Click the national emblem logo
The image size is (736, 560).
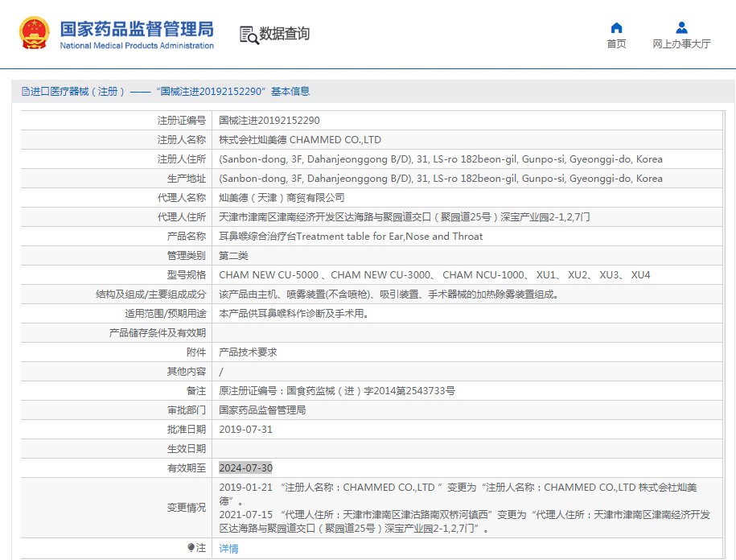click(35, 33)
